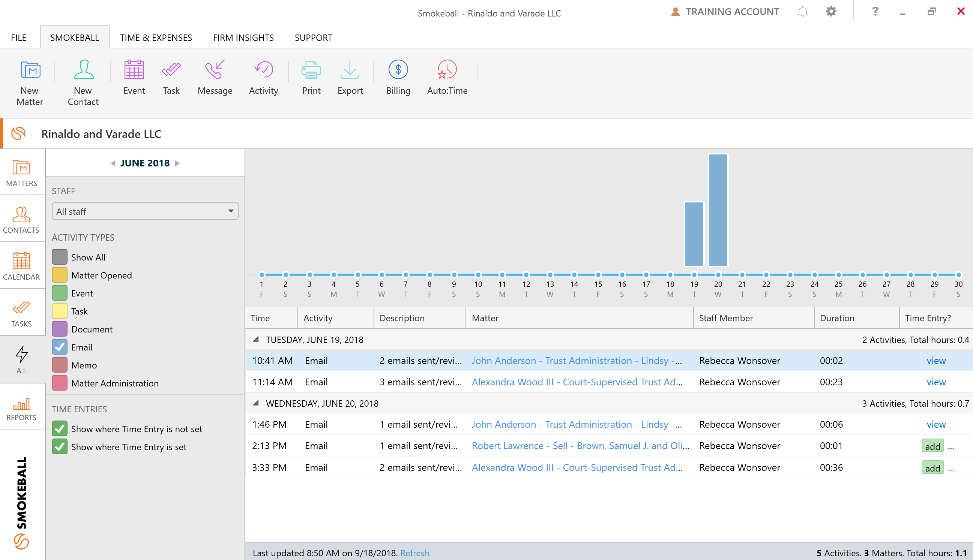Toggle Show where Time Entry is set
Viewport: 973px width, 560px height.
click(60, 446)
